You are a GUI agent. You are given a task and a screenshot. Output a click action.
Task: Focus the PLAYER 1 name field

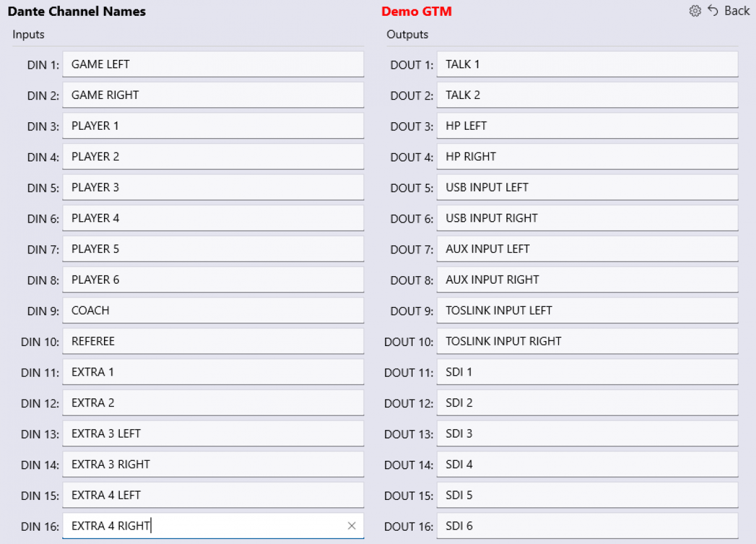(213, 126)
